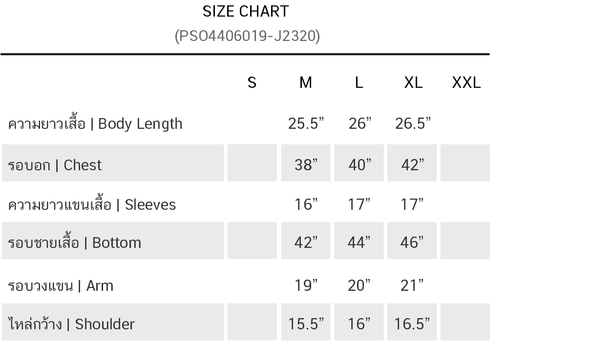Select the 16.5” Shoulder value
Viewport: 613px width, 364px height.
click(412, 324)
